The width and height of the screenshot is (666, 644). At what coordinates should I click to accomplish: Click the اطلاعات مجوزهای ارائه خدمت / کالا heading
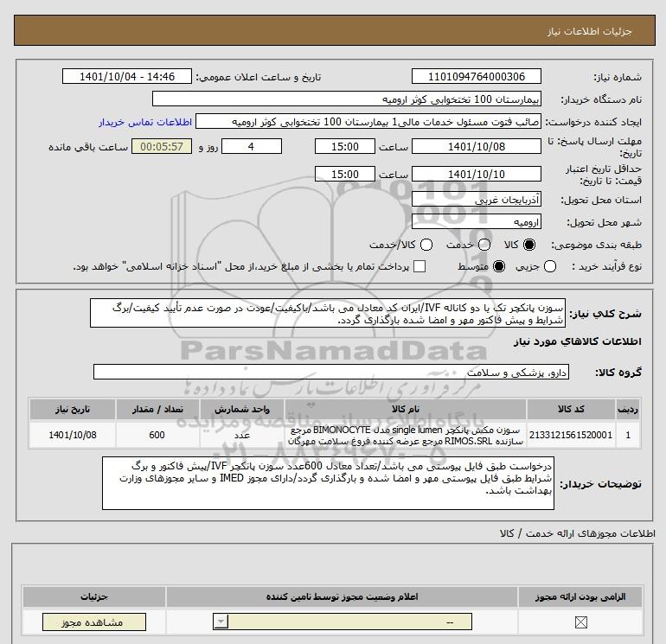click(578, 533)
